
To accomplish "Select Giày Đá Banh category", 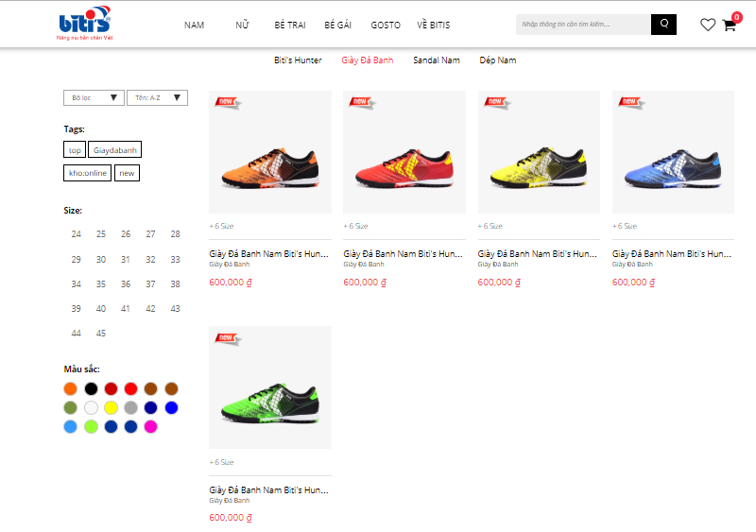I will coord(367,60).
